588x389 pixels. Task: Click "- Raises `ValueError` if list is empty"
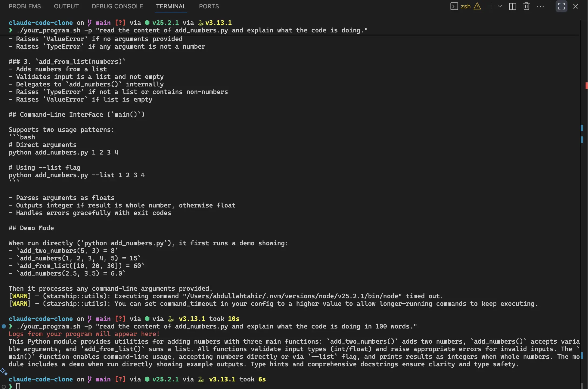coord(81,99)
